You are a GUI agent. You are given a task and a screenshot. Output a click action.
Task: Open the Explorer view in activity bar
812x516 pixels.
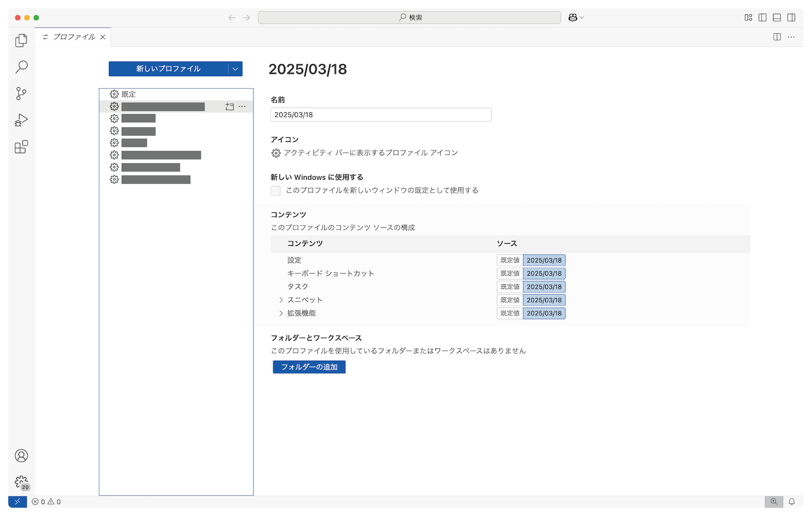pyautogui.click(x=21, y=41)
